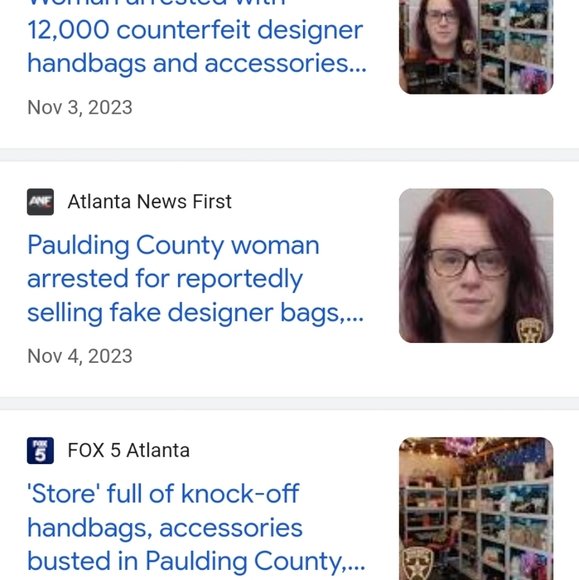The height and width of the screenshot is (580, 579).
Task: Click the Atlanta News First ANF logo icon
Action: tap(40, 202)
